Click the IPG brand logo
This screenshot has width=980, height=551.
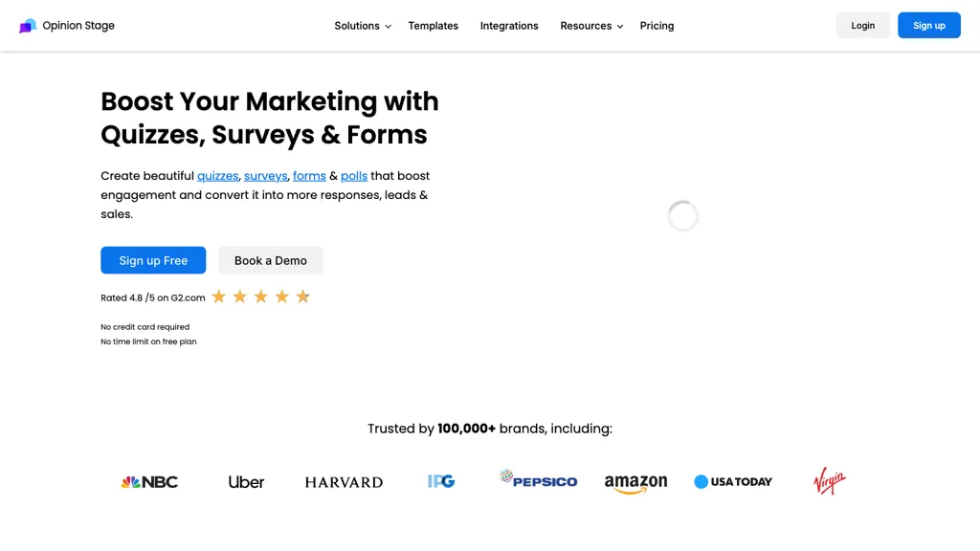pos(441,481)
